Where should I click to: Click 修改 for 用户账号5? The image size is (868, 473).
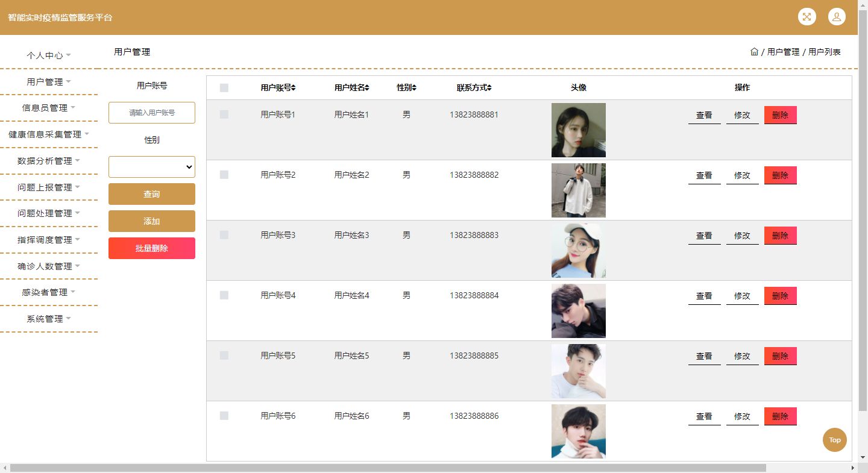click(x=742, y=356)
